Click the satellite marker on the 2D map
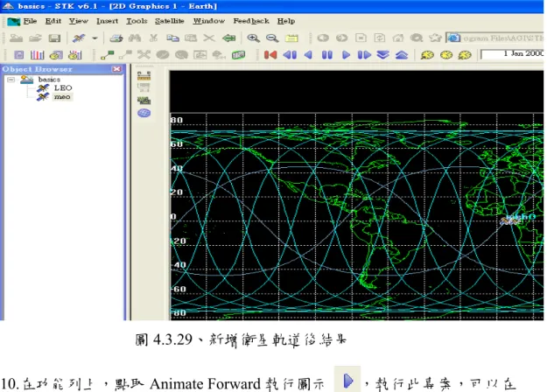Screen dimensions: 547x392 click(508, 220)
